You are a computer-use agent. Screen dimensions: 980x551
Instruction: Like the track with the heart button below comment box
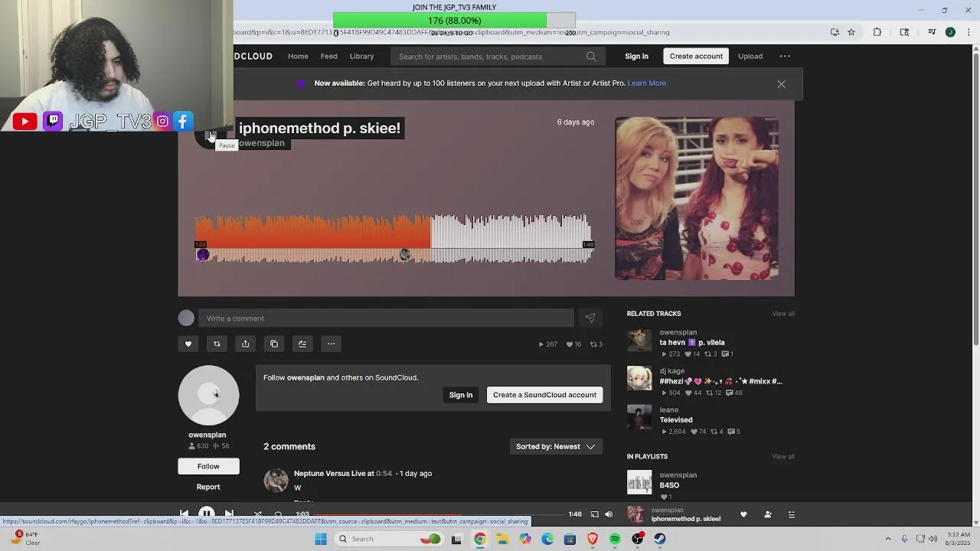tap(188, 344)
